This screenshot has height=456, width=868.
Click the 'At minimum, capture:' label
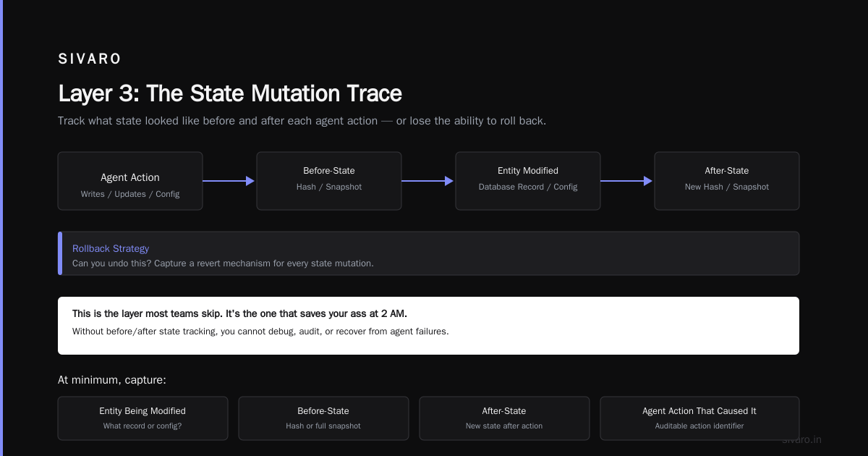(112, 380)
